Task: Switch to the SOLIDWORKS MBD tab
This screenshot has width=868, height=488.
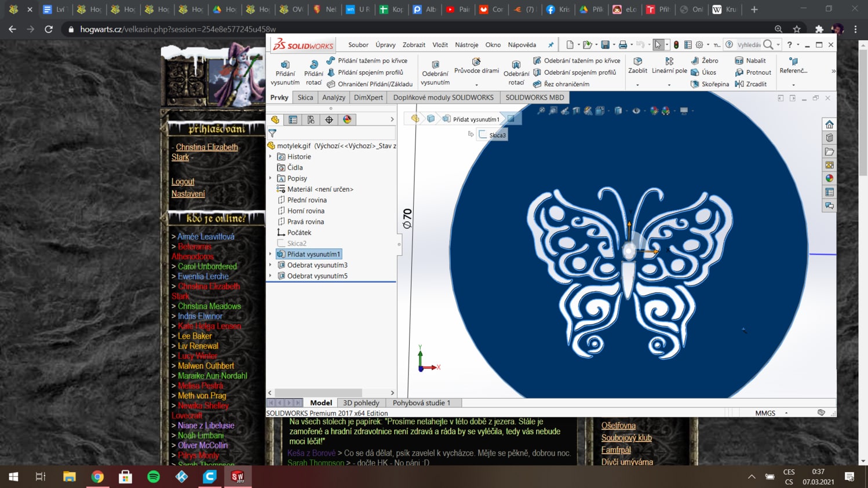Action: (x=534, y=97)
